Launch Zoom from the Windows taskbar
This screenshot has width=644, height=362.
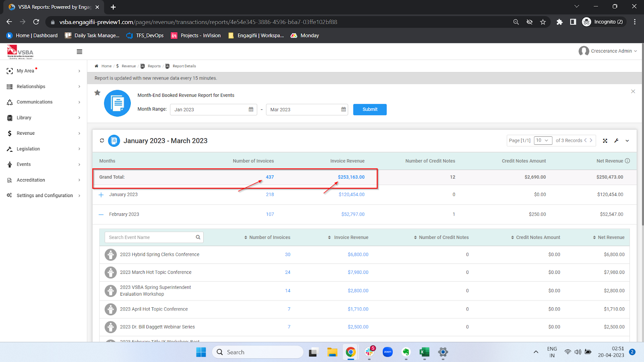(387, 352)
